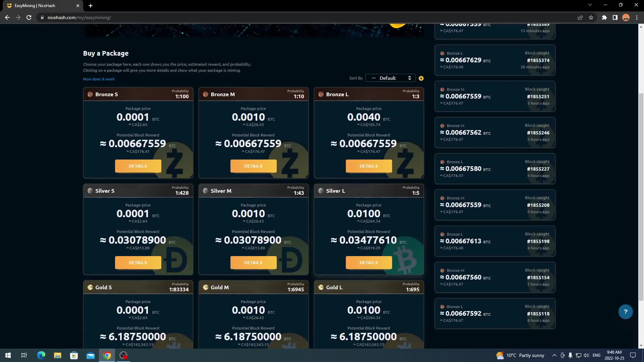This screenshot has height=362, width=644.
Task: Click the How does it work link
Action: pyautogui.click(x=99, y=79)
